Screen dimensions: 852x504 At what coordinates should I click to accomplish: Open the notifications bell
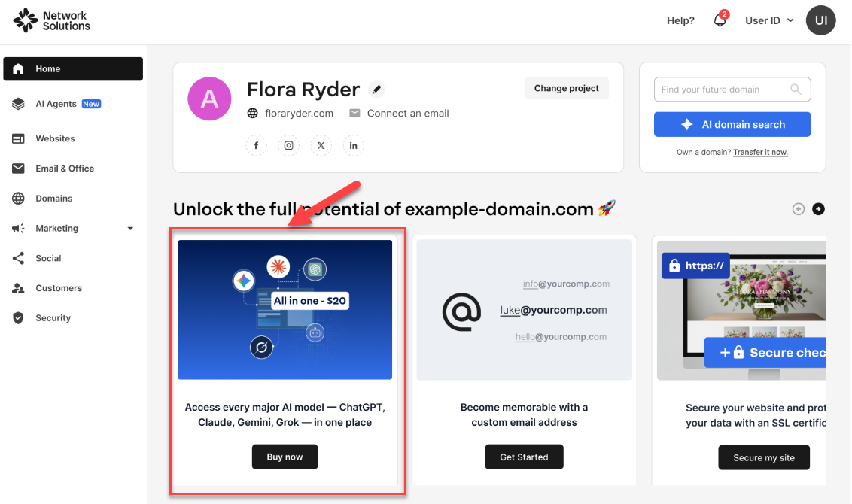(x=720, y=20)
